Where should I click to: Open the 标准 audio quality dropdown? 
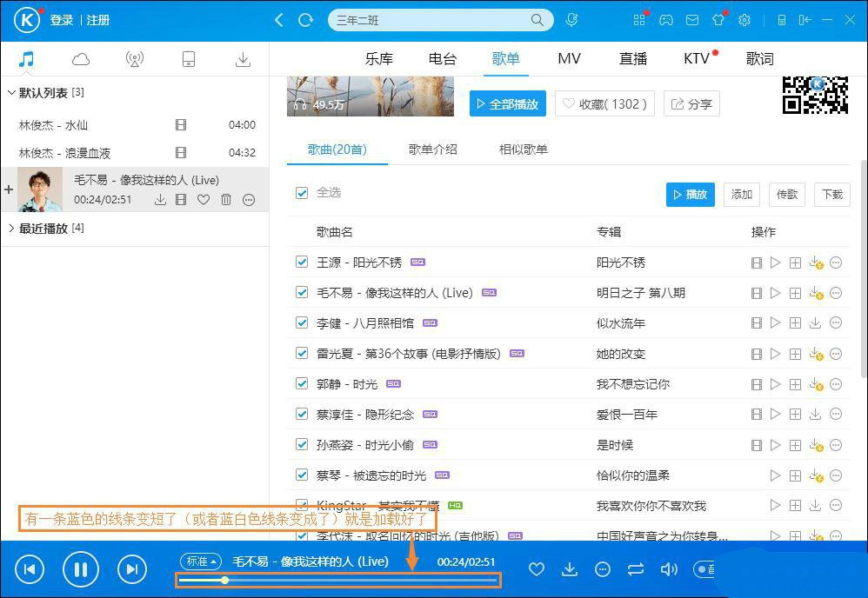[200, 561]
